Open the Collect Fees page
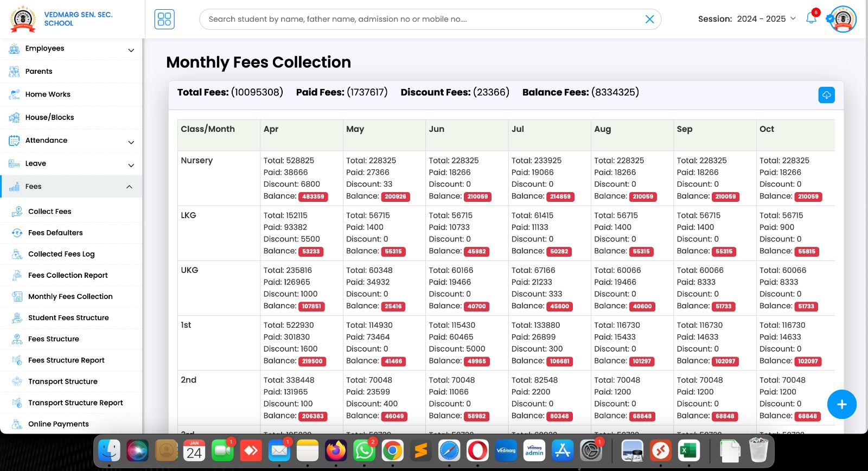Screen dimensions: 868x471 click(71, 212)
